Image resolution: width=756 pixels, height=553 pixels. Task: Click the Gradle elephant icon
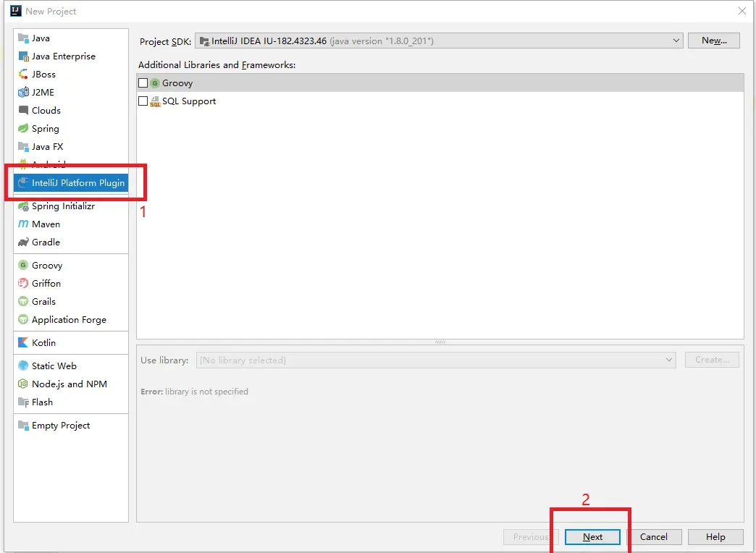coord(23,242)
